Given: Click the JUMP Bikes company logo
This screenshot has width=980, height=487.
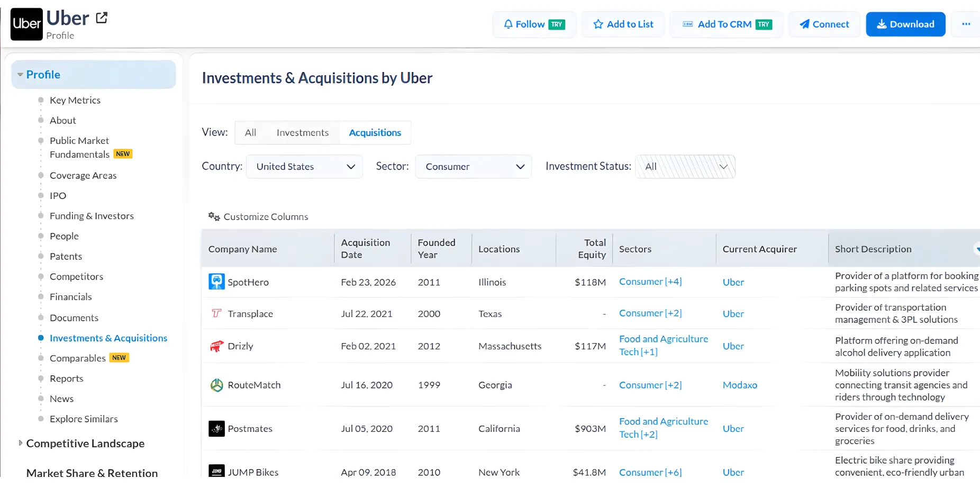Looking at the screenshot, I should tap(216, 471).
